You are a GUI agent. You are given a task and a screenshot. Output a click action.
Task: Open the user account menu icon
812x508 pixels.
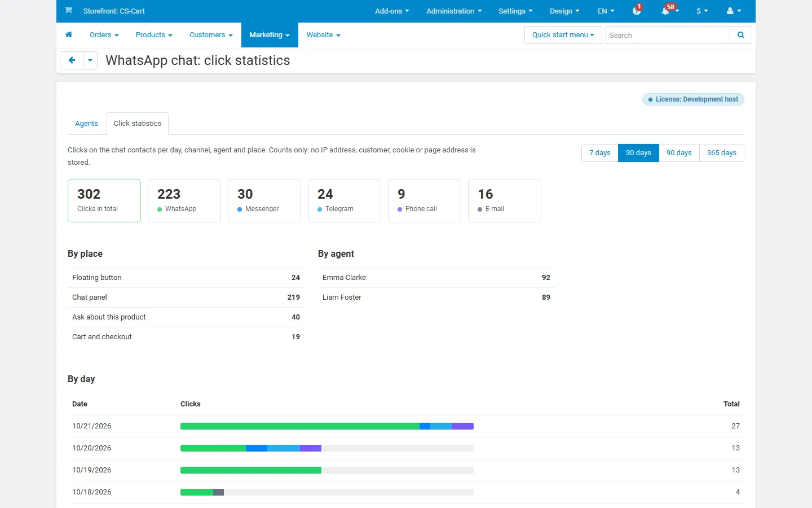(x=734, y=11)
